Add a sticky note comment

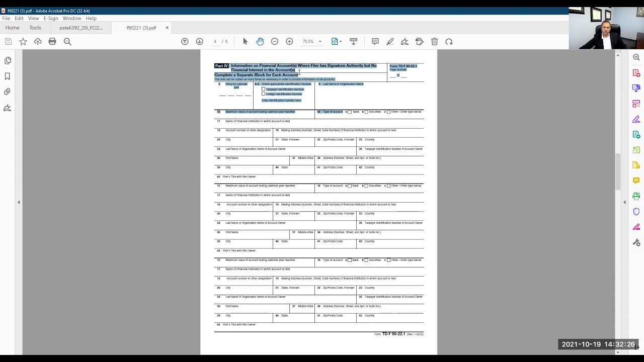[375, 42]
